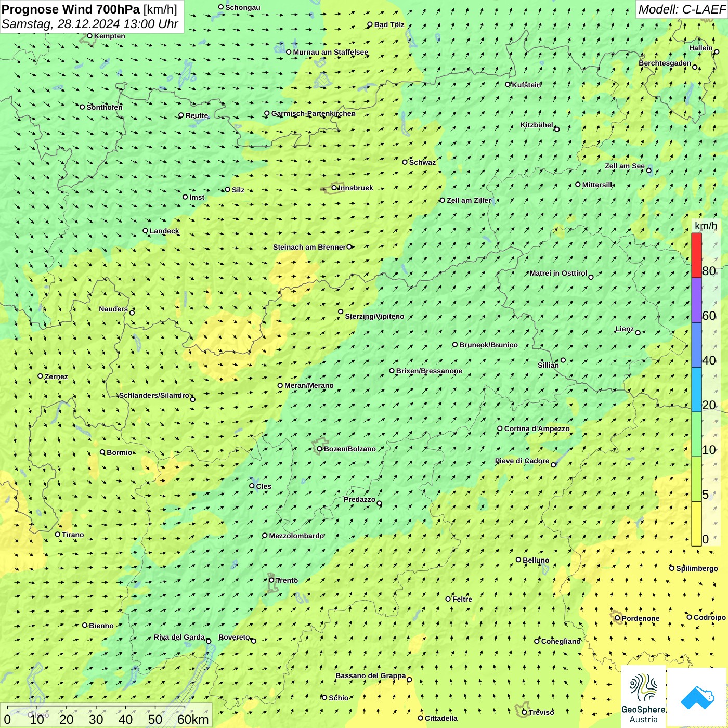Click the forecast date 'Samstag, 28.12.2024 13:00 Uhr'
Screen dimensions: 728x728
pos(90,24)
